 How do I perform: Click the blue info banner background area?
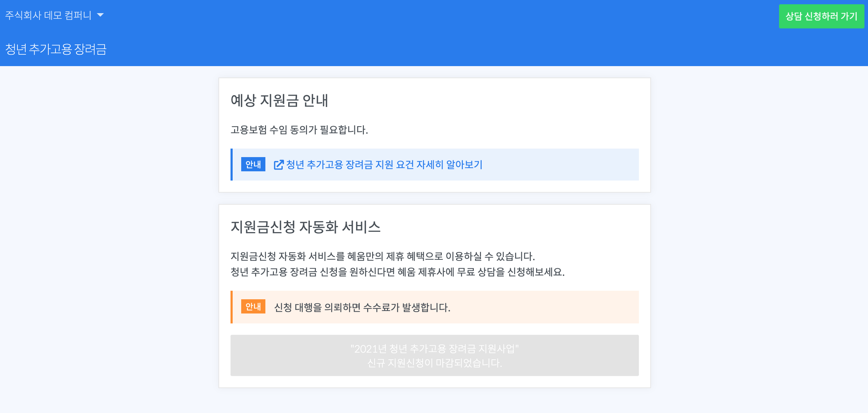562,165
